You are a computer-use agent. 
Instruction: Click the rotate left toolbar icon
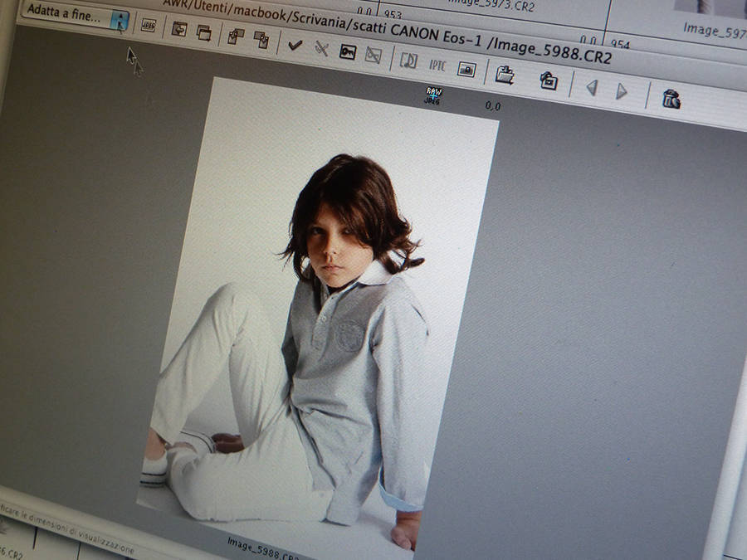coord(237,37)
